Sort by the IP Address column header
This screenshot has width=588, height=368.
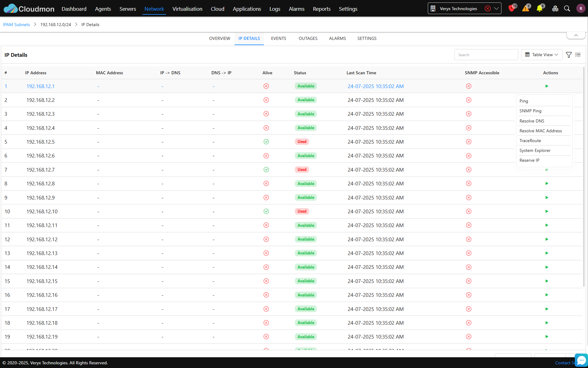[36, 73]
